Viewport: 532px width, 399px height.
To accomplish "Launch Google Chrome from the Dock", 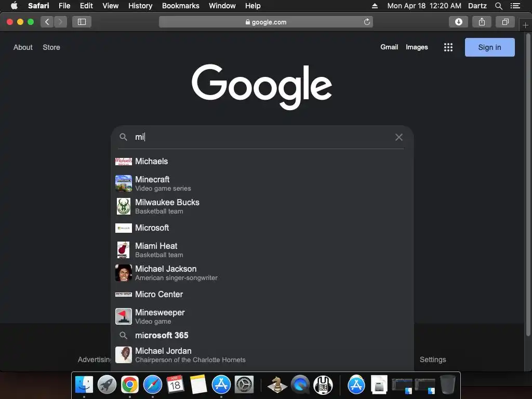I will [x=129, y=384].
